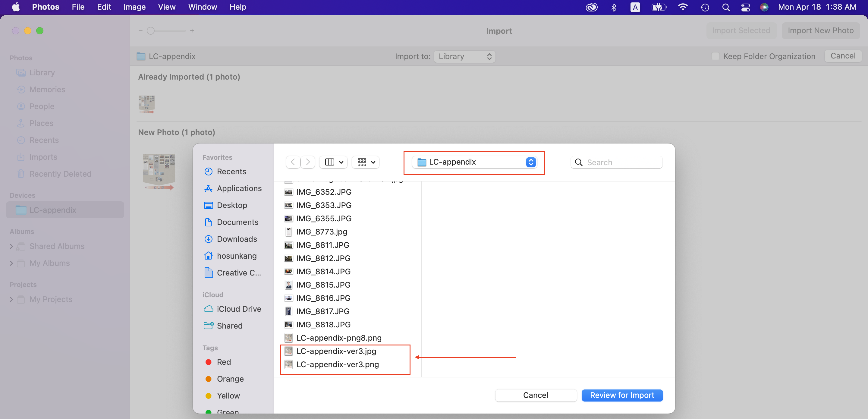This screenshot has width=868, height=419.
Task: Select the Orange tag
Action: 230,379
